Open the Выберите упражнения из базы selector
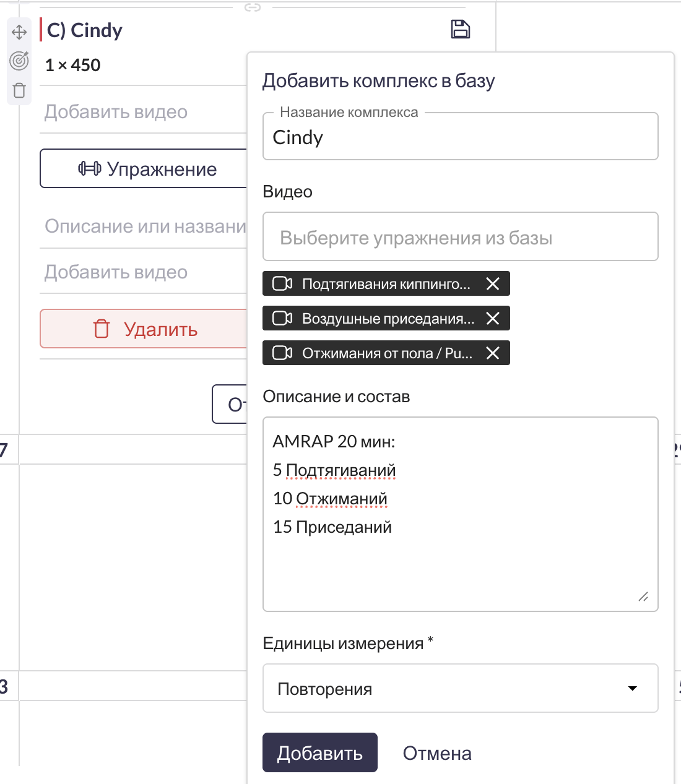This screenshot has height=784, width=681. pyautogui.click(x=460, y=237)
